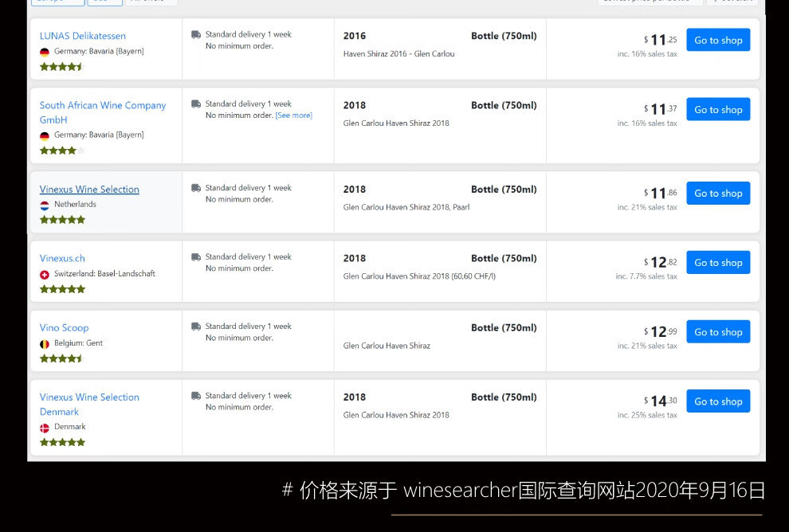This screenshot has width=789, height=532.
Task: Click Belgium flag icon
Action: (45, 343)
